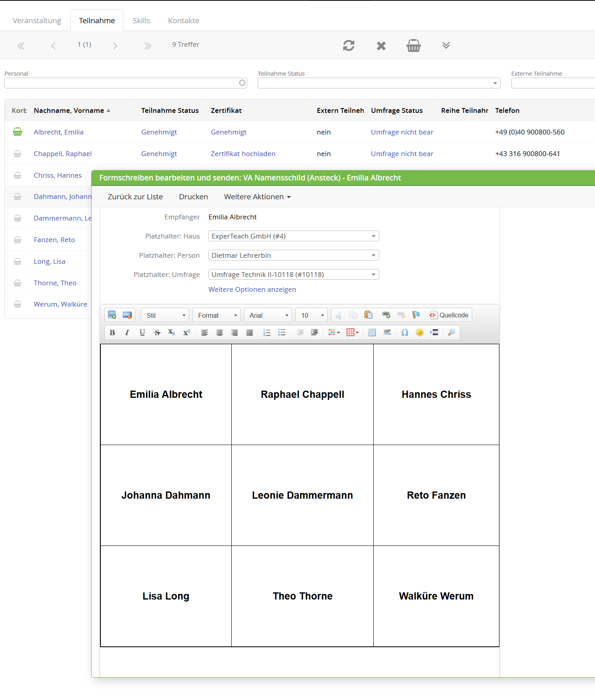Align text left icon
595x700 pixels.
204,332
